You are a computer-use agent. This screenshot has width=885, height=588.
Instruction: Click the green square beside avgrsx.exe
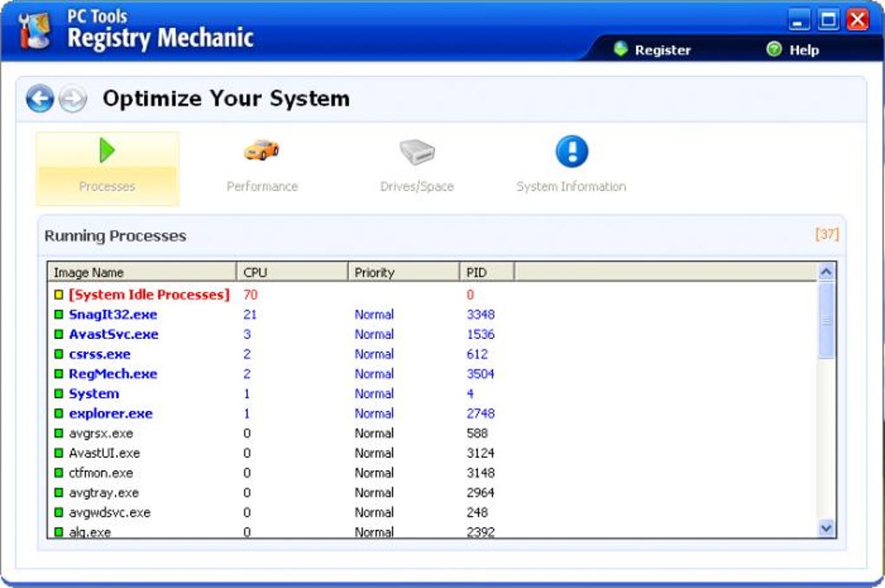pos(59,434)
